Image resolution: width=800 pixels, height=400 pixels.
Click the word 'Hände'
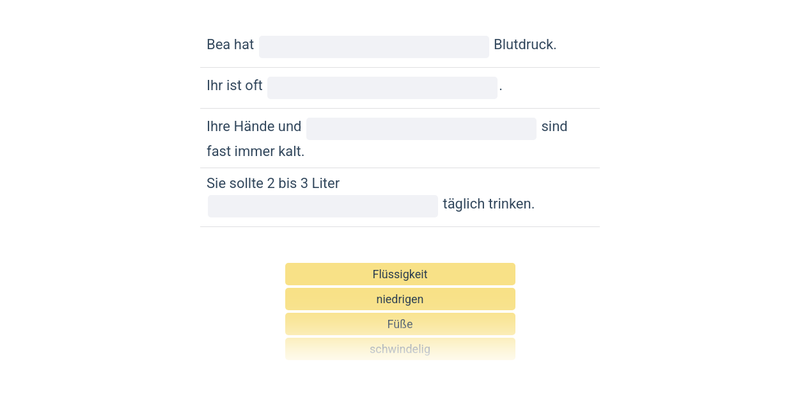coord(254,127)
